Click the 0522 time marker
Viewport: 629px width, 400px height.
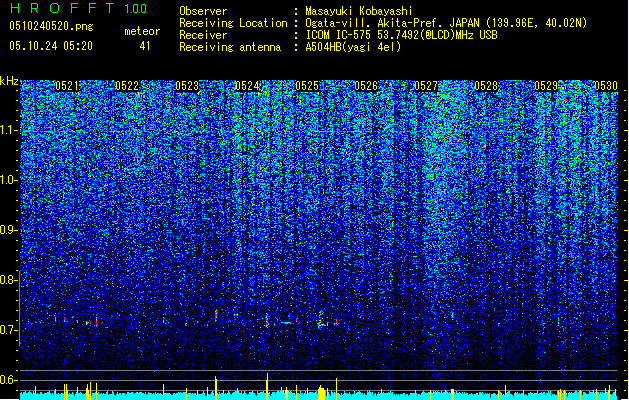tap(127, 86)
